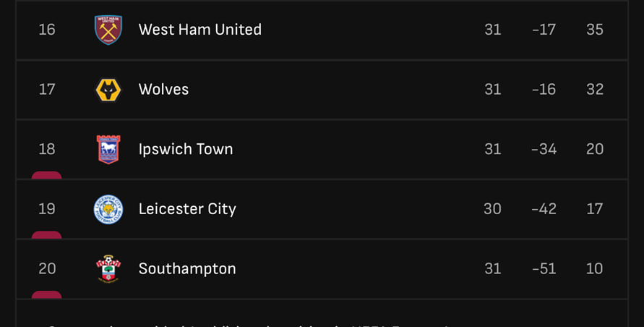Screen dimensions: 644x327
Task: Click the Southampton club crest
Action: 108,269
